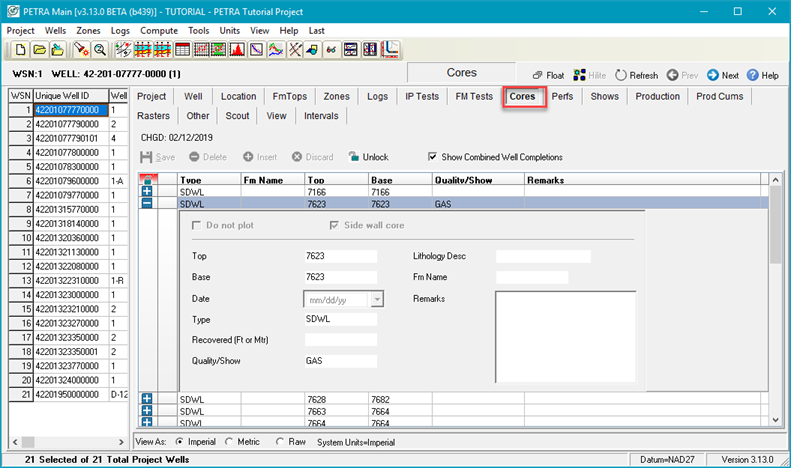Viewport: 791px width, 468px height.
Task: Click the Unlock padlock icon
Action: coord(355,157)
